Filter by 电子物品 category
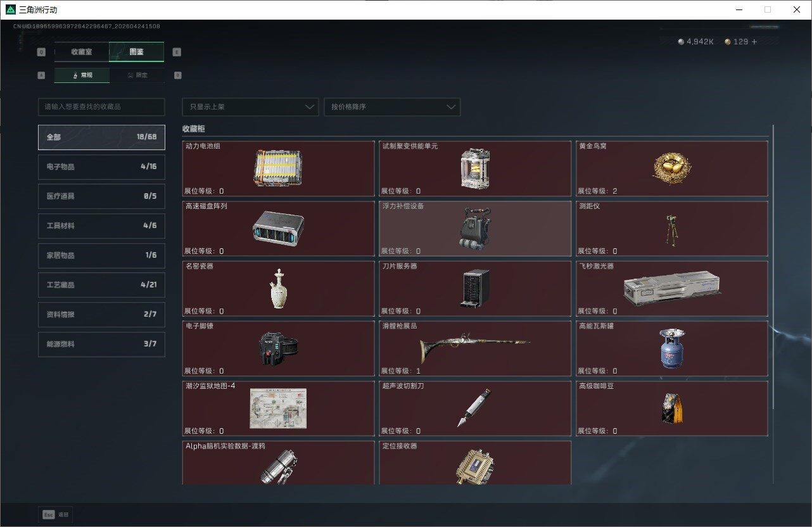Viewport: 812px width, 527px height. [x=101, y=167]
